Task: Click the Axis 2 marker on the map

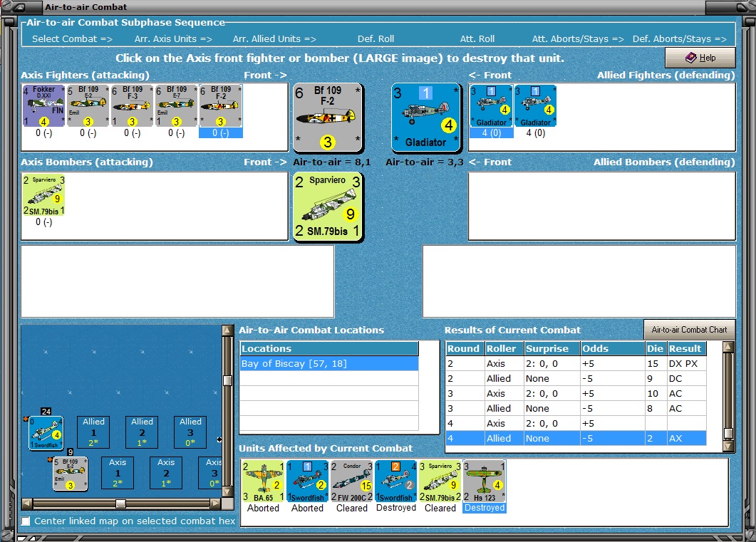Action: coord(166,473)
